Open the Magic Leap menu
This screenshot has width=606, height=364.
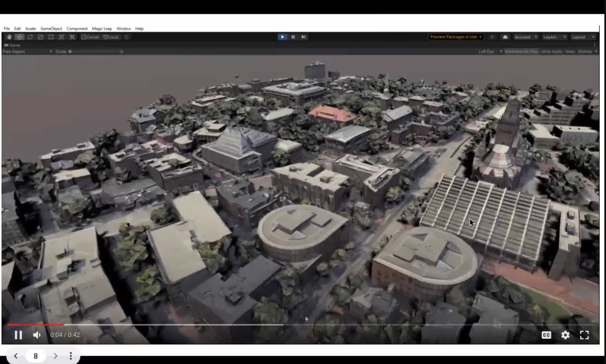[x=102, y=29]
